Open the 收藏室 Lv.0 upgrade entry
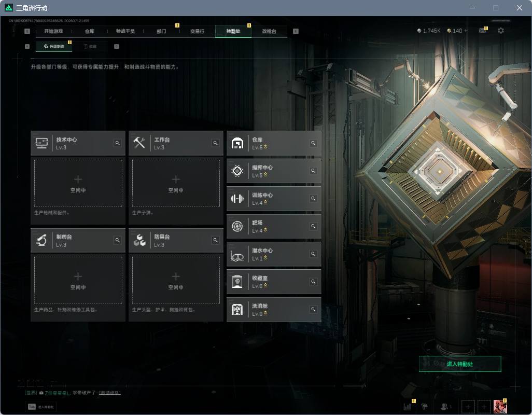Viewport: 532px width, 415px height. pos(274,282)
